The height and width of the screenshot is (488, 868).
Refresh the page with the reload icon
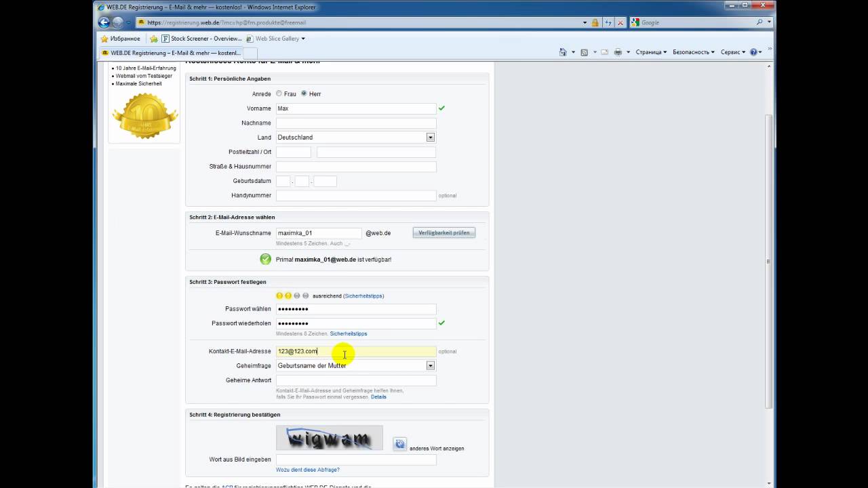[x=608, y=22]
